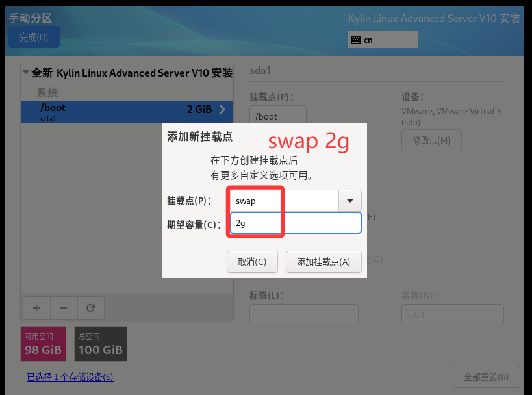Viewport: 532px width, 395px height.
Task: Click the keyboard layout icon beside cn
Action: (355, 40)
